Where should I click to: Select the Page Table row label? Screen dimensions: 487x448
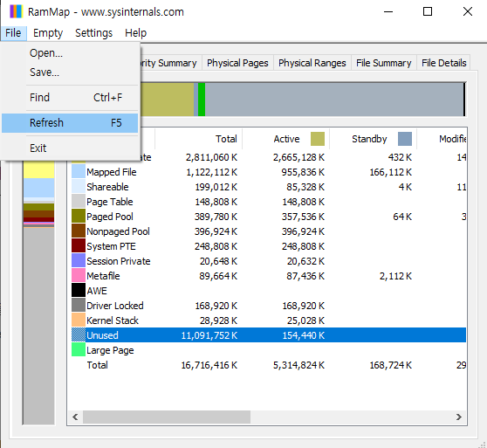[x=110, y=202]
